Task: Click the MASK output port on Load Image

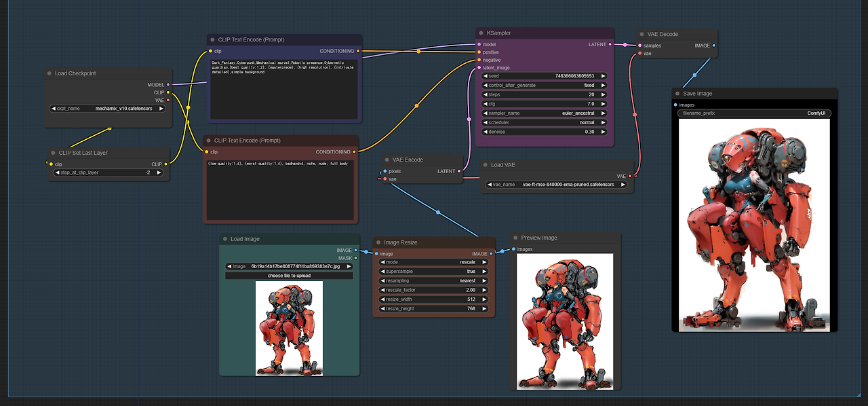Action: 355,258
